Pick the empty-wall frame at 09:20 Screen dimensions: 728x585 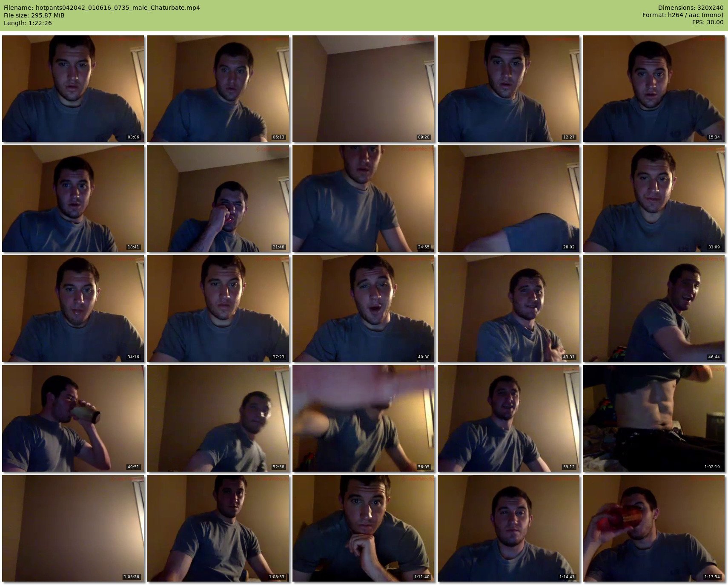[x=364, y=89]
